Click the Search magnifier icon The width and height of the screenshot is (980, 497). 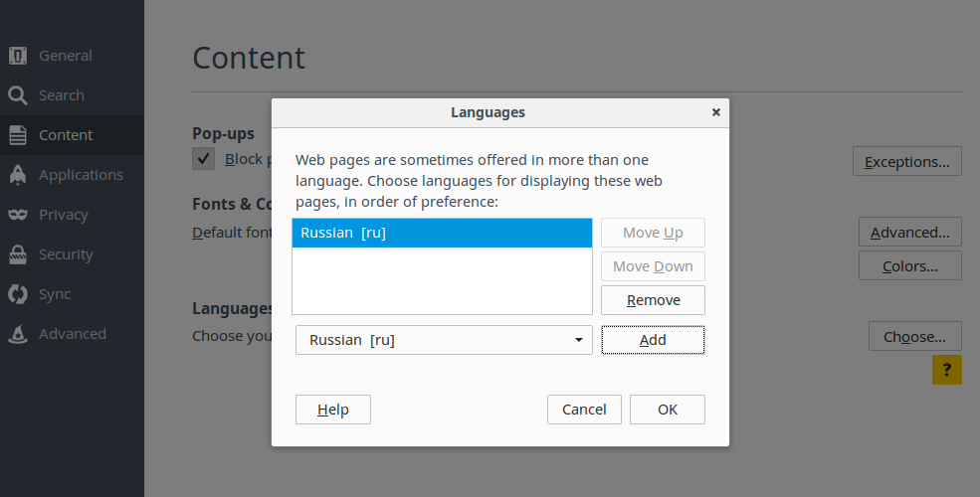(18, 95)
